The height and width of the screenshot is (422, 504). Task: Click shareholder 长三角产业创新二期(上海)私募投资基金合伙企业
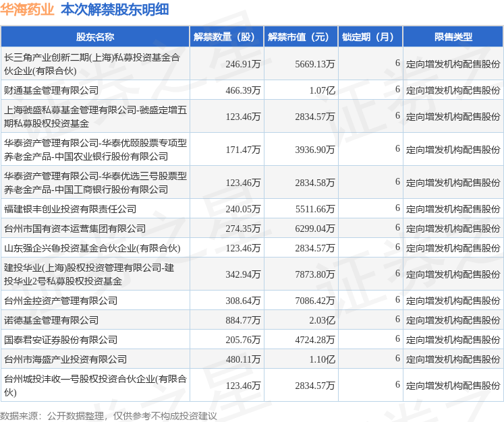[x=92, y=64]
